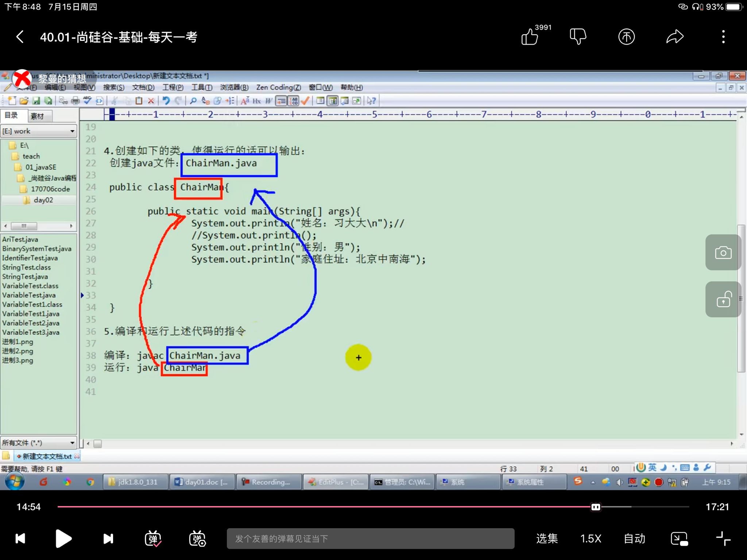Skip to the previous video

[x=20, y=538]
